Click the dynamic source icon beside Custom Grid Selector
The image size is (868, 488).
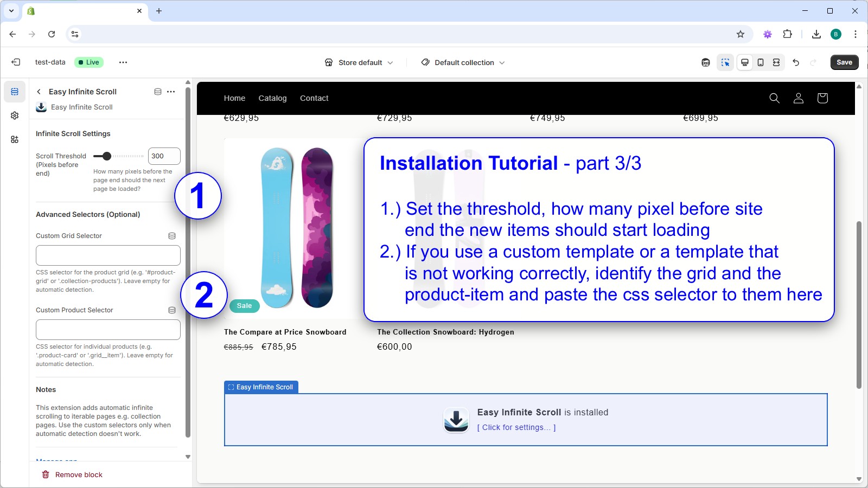172,235
